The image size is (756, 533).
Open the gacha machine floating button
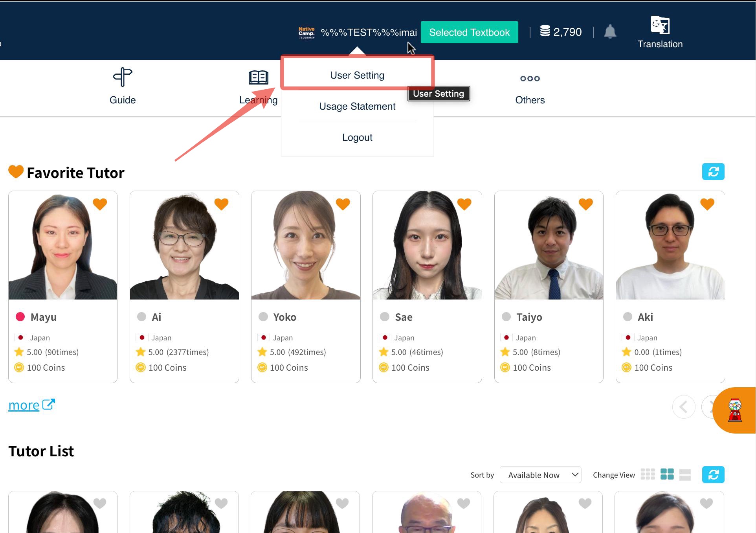(x=735, y=410)
